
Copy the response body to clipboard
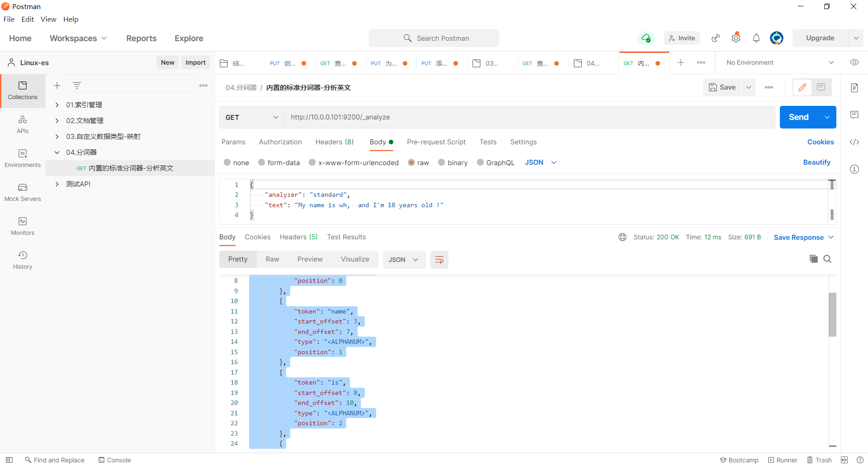813,259
